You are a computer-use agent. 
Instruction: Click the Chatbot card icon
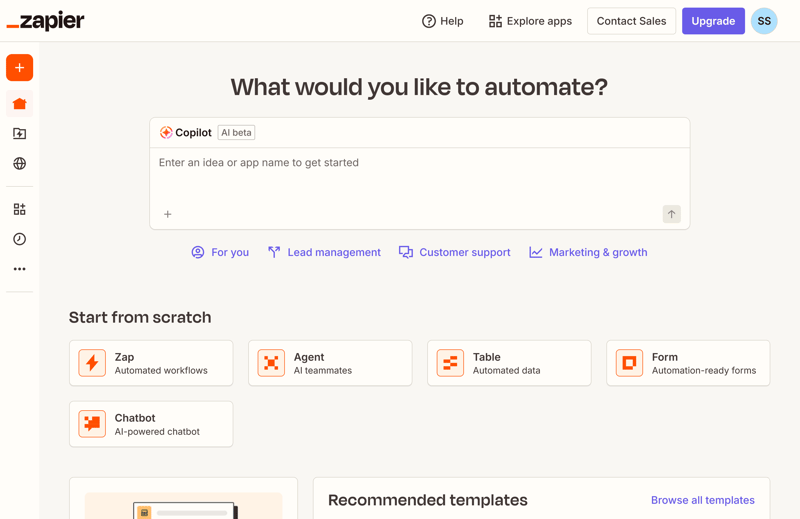[x=92, y=424]
